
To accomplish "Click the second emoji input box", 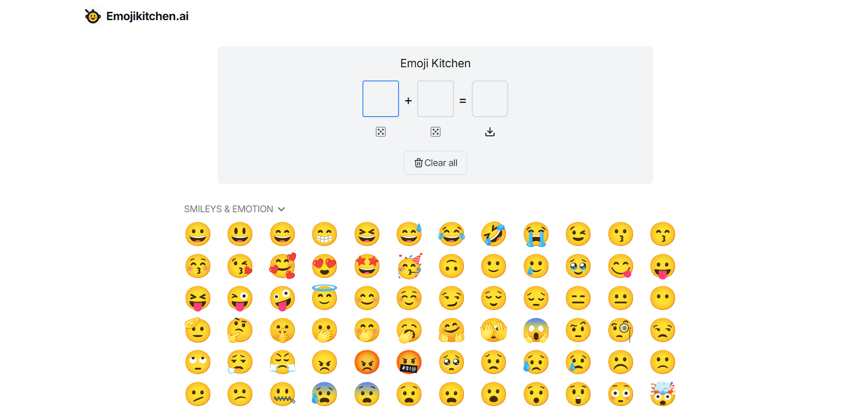I will (x=435, y=99).
